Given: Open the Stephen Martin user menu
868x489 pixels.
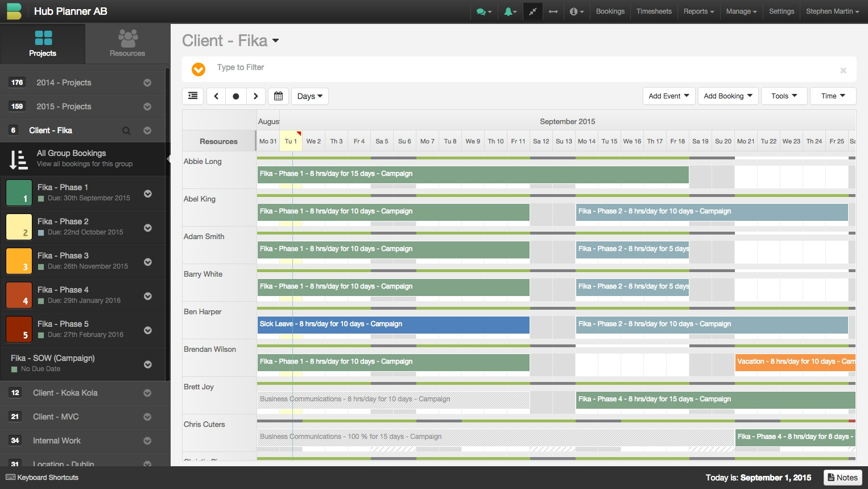Looking at the screenshot, I should (x=832, y=11).
